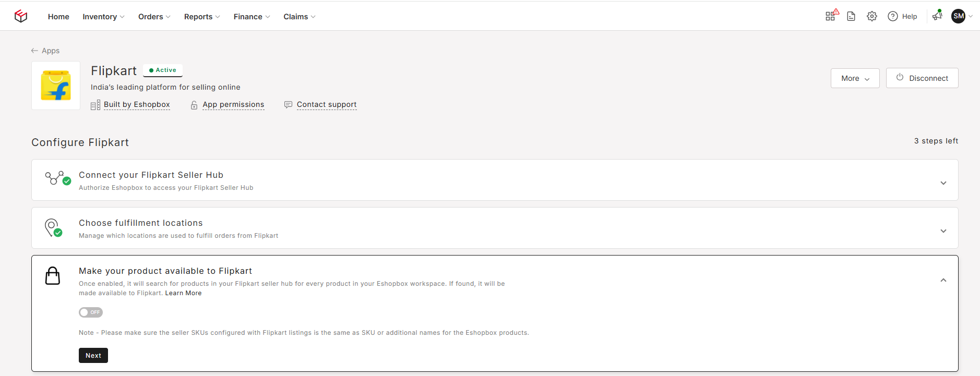Image resolution: width=980 pixels, height=376 pixels.
Task: Expand Connect your Flipkart Seller Hub section
Action: tap(943, 183)
